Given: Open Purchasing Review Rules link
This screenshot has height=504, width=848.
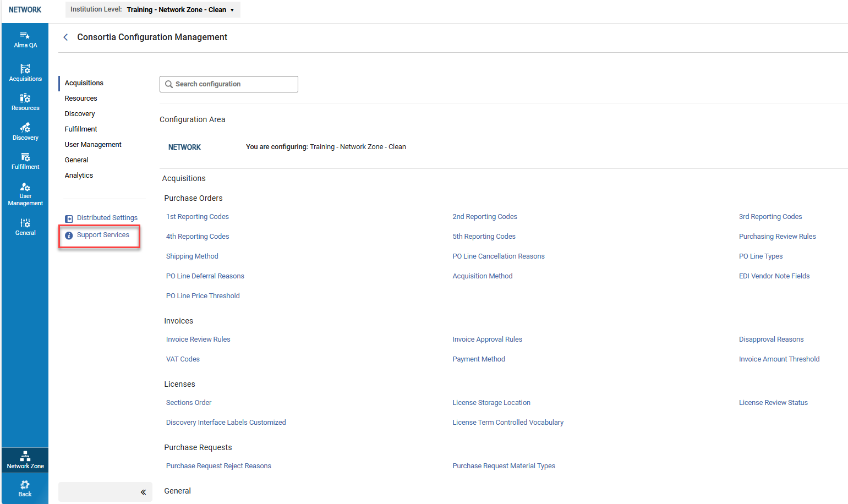Looking at the screenshot, I should 777,237.
